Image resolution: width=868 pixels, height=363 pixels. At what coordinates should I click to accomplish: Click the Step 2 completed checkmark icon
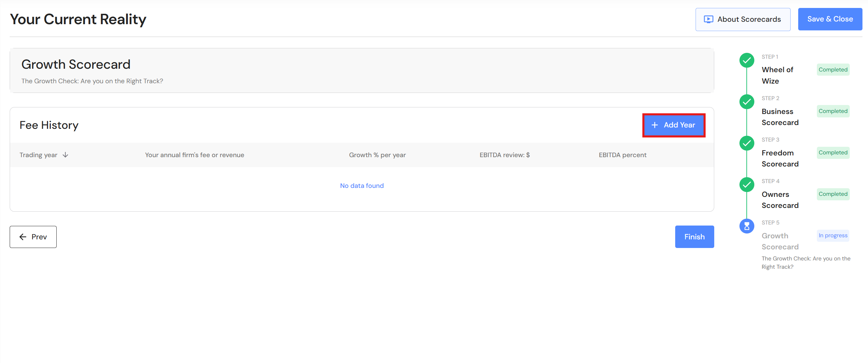point(747,102)
